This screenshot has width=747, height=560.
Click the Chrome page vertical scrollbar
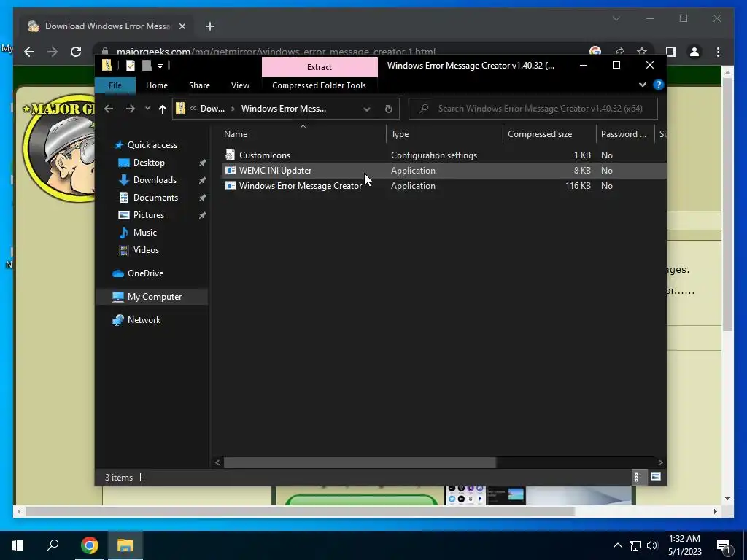tap(727, 205)
